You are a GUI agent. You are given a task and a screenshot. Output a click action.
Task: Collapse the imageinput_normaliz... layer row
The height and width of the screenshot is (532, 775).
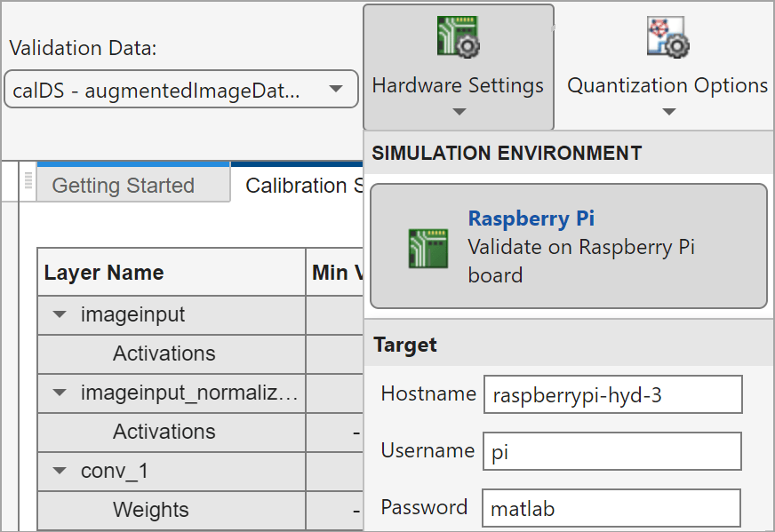tap(60, 393)
